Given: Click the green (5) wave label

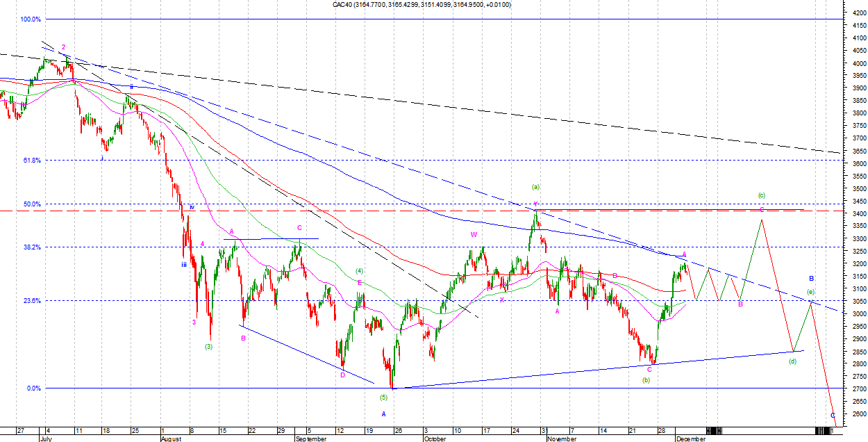Looking at the screenshot, I should click(383, 398).
